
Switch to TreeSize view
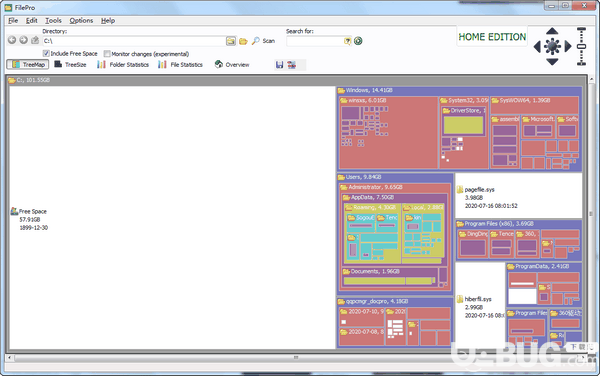(70, 65)
